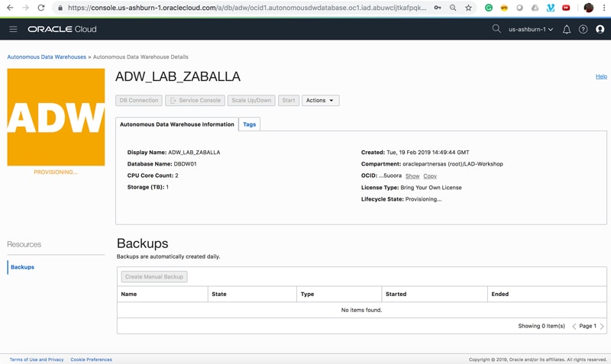
Task: Expand the us-ashburn-1 region selector
Action: click(x=531, y=29)
